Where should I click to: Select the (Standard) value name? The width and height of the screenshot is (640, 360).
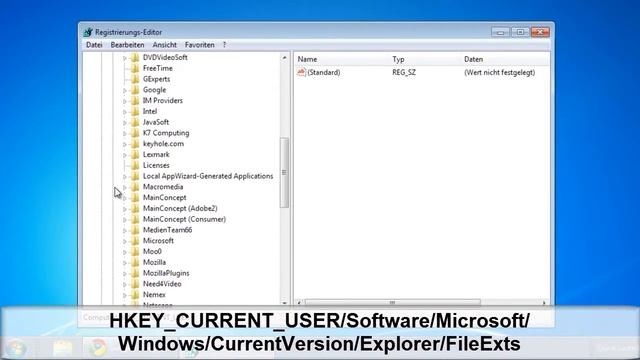tap(324, 72)
